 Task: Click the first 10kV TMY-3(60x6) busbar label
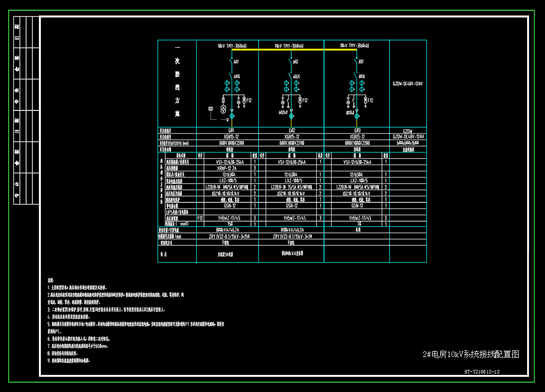(x=232, y=46)
